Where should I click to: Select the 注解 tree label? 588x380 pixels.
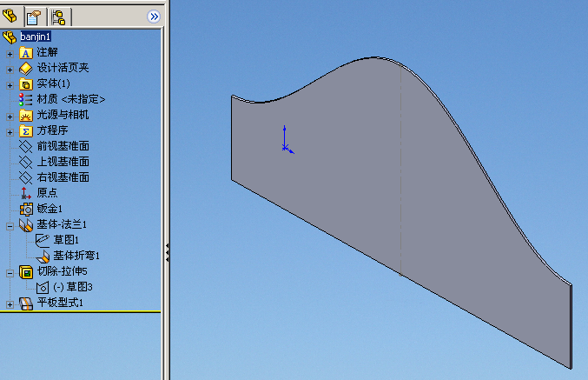click(47, 52)
